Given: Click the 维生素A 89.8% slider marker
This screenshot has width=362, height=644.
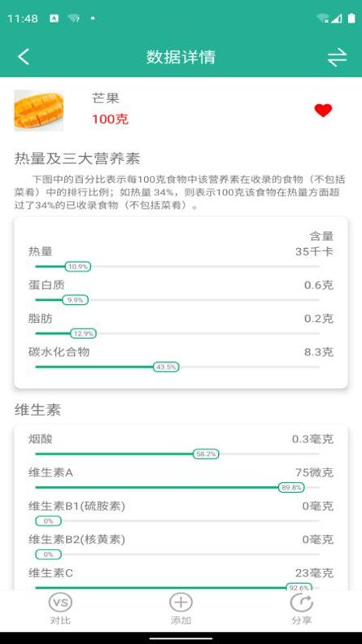Looking at the screenshot, I should (x=291, y=488).
